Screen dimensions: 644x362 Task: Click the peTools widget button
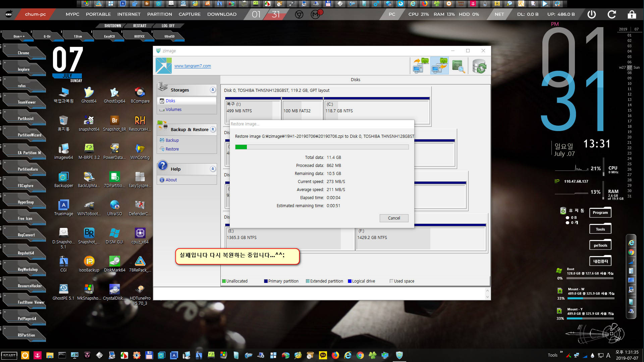(x=600, y=245)
